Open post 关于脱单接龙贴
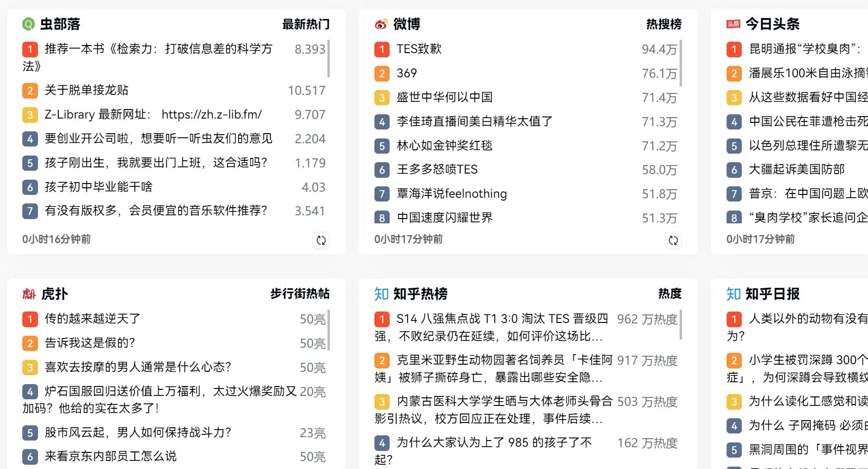 [86, 90]
